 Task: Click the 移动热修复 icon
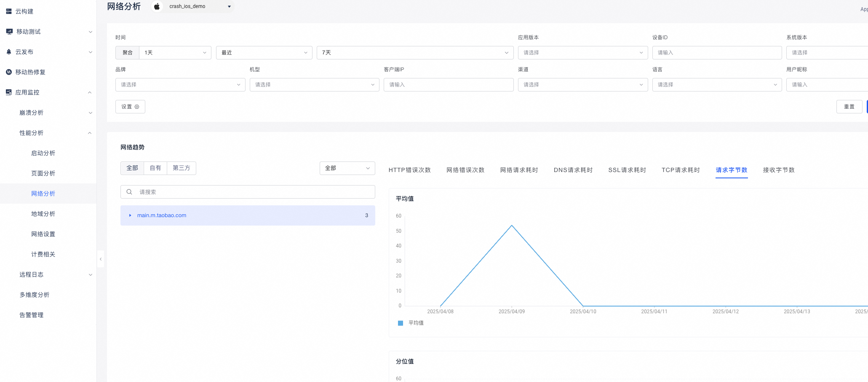(9, 72)
